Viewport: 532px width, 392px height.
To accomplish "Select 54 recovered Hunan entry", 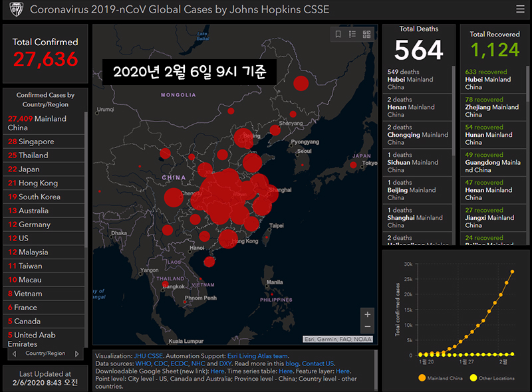I will pos(493,135).
